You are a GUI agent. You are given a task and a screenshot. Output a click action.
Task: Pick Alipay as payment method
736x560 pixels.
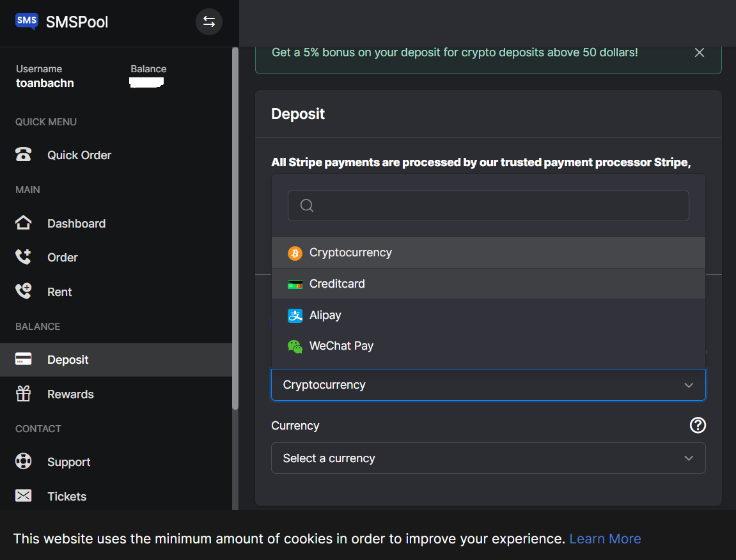click(325, 315)
